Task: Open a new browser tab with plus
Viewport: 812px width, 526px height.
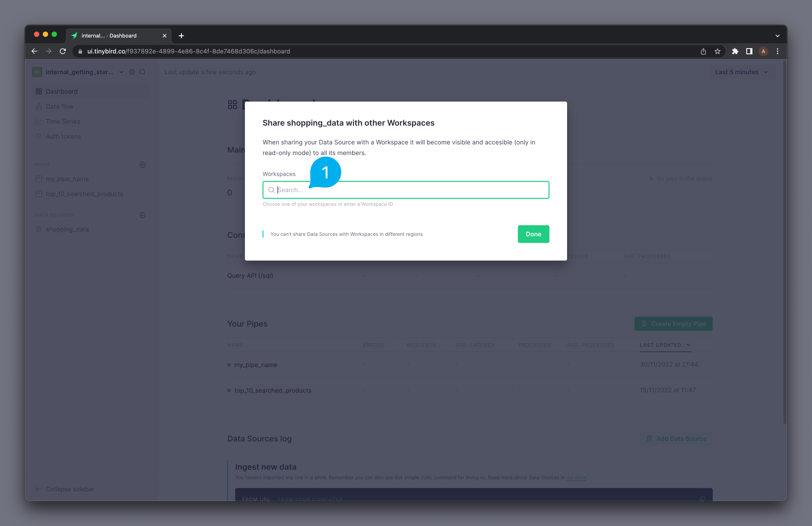Action: (181, 36)
